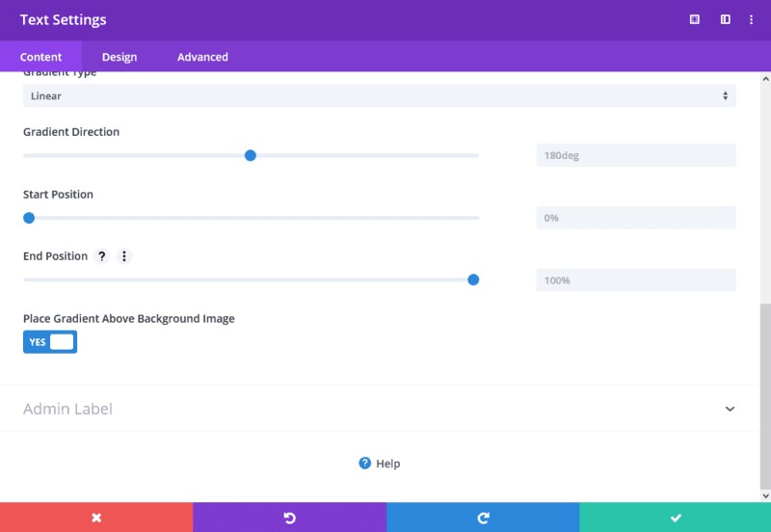Click the Help link
Screen dimensions: 771x532
point(379,464)
